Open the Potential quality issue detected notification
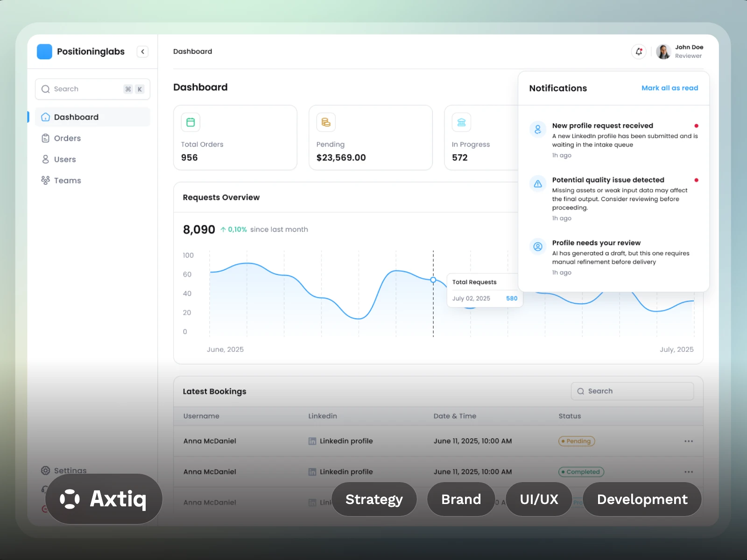This screenshot has width=747, height=560. (x=613, y=198)
